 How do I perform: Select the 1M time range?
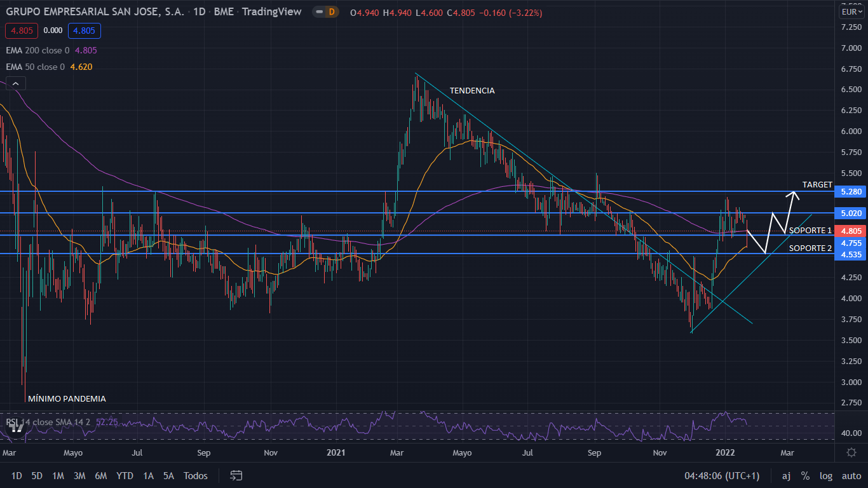(58, 475)
